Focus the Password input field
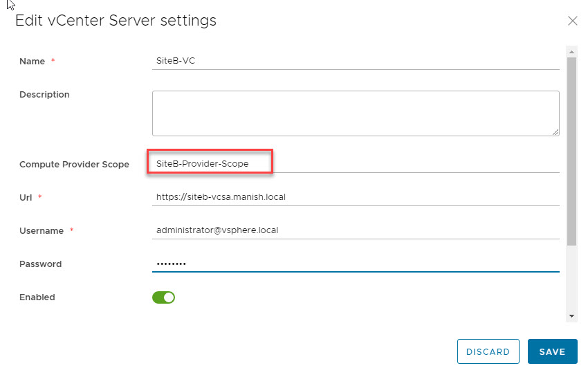Image resolution: width=588 pixels, height=377 pixels. click(x=356, y=264)
